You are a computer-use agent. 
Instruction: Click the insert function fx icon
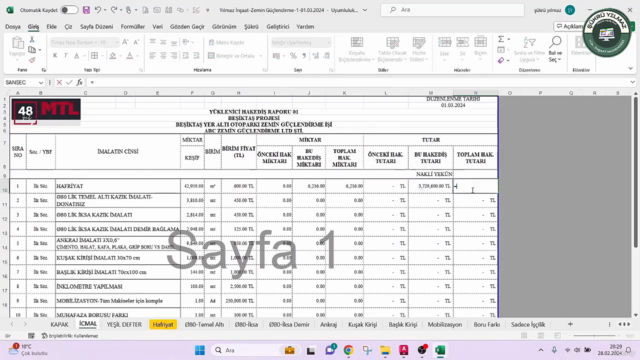(80, 82)
